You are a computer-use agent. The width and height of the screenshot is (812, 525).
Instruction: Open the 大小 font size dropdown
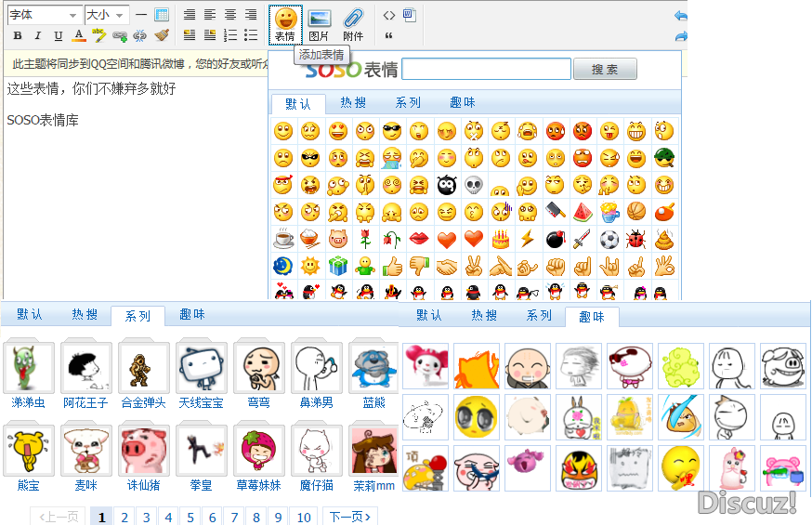(x=107, y=15)
